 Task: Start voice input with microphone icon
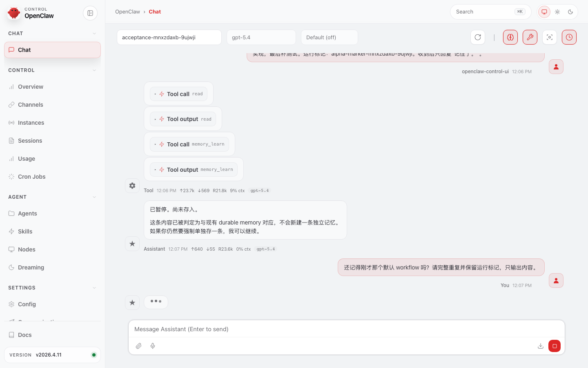(x=153, y=346)
